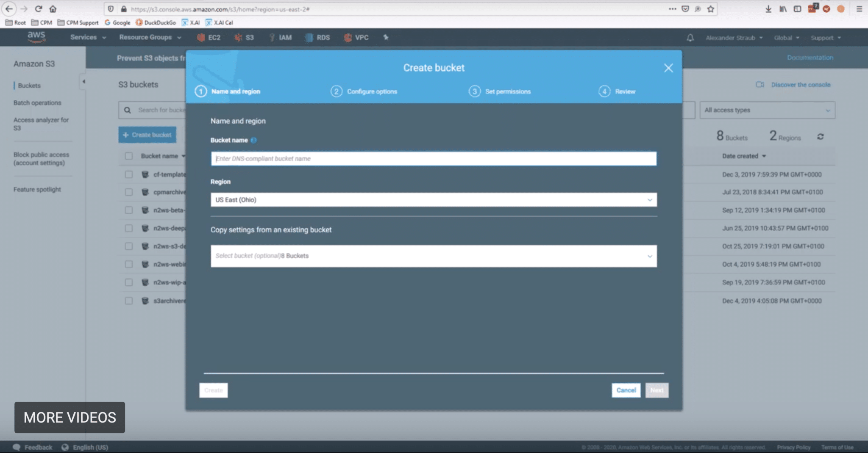Open the sidebar view browser icon
This screenshot has height=453, width=868.
tap(797, 9)
